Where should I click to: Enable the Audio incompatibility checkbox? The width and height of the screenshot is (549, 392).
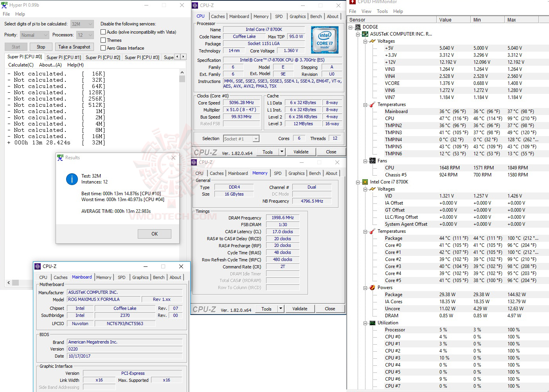(x=103, y=32)
